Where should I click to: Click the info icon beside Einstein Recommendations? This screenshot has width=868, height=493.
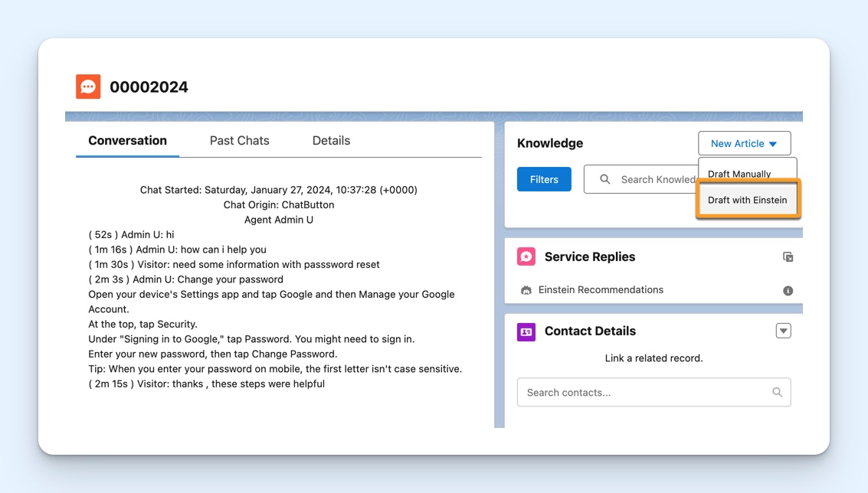pyautogui.click(x=788, y=291)
